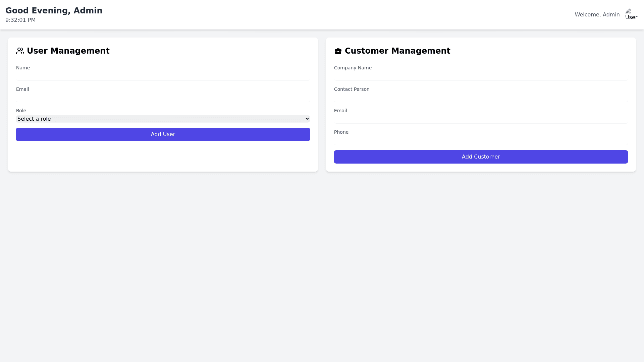Click the Role dropdown arrow
The image size is (644, 362).
[307, 119]
